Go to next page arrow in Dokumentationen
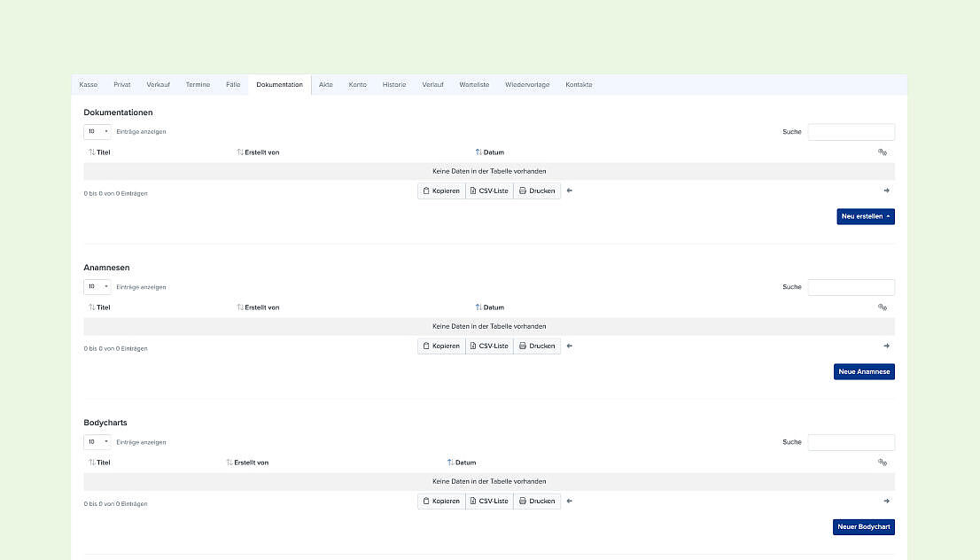Screen dimensions: 980x560 [886, 191]
